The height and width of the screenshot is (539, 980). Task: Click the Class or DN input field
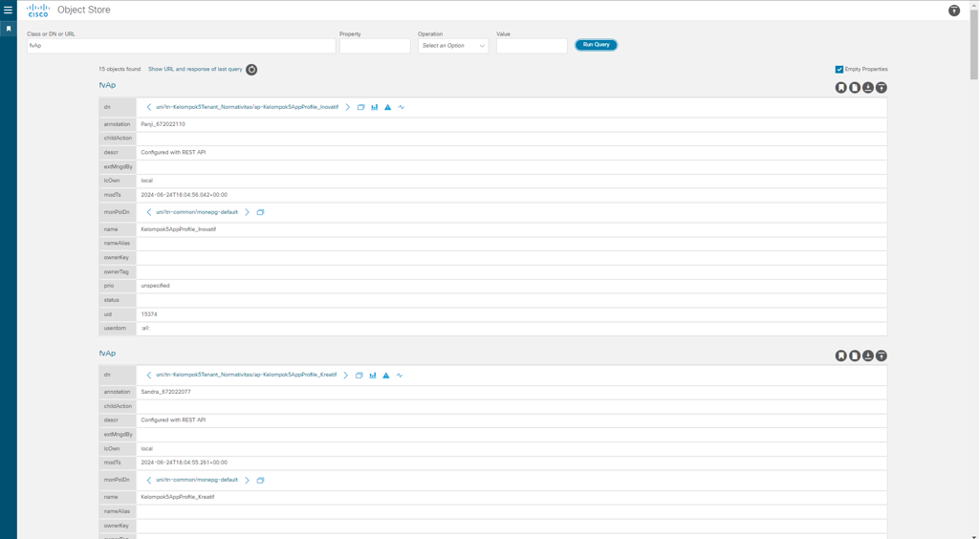(x=181, y=46)
